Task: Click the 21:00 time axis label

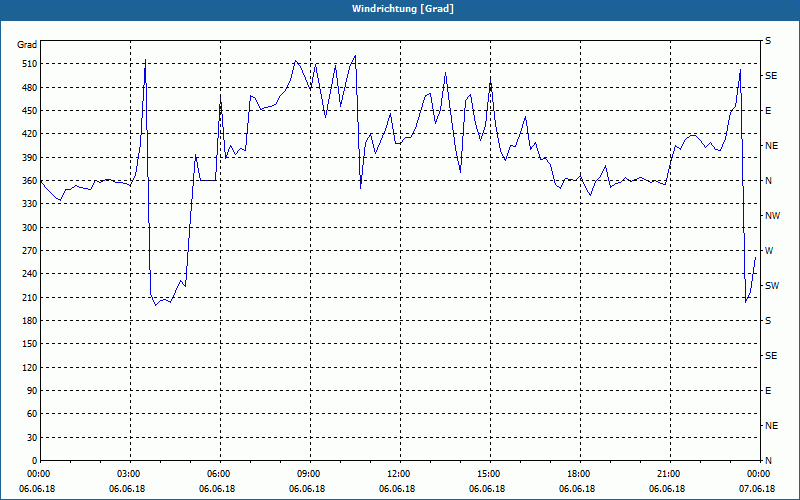Action: click(667, 474)
